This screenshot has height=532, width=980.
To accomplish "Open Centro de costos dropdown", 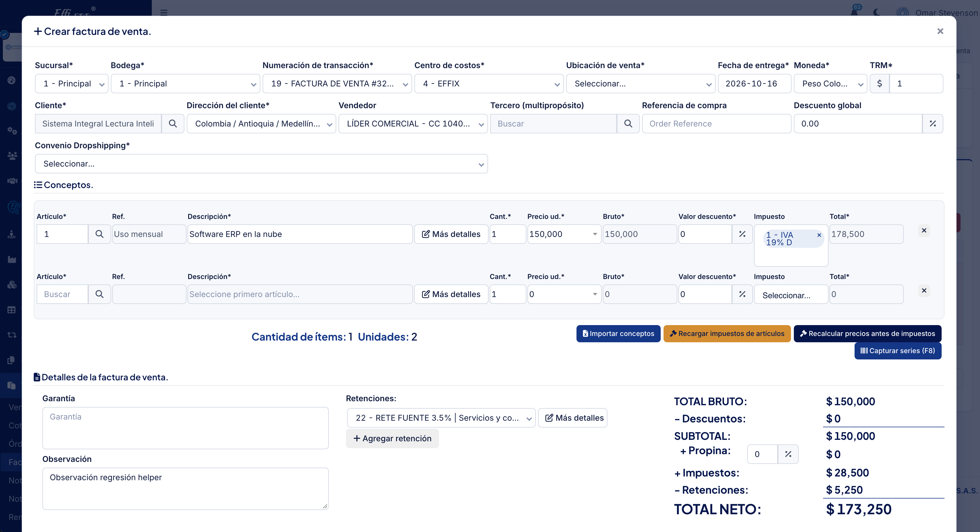I will click(x=489, y=84).
